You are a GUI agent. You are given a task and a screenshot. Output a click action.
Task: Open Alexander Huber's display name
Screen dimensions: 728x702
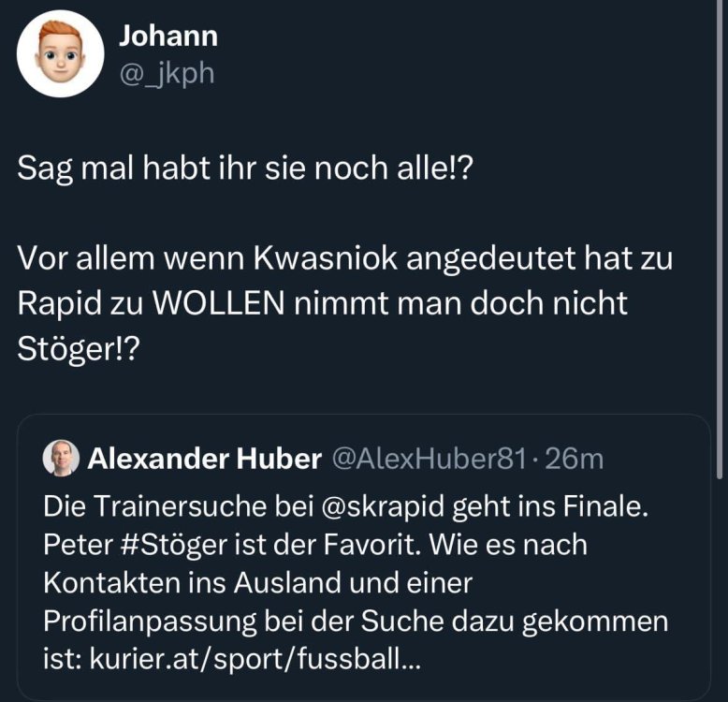click(x=205, y=459)
